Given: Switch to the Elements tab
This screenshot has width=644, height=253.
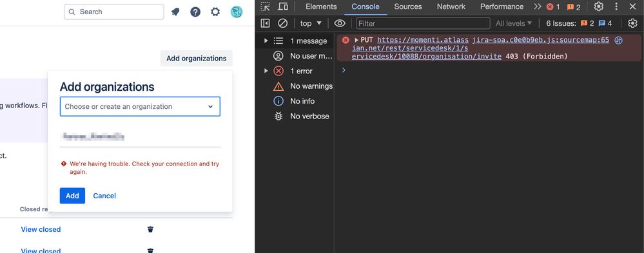Looking at the screenshot, I should coord(321,6).
